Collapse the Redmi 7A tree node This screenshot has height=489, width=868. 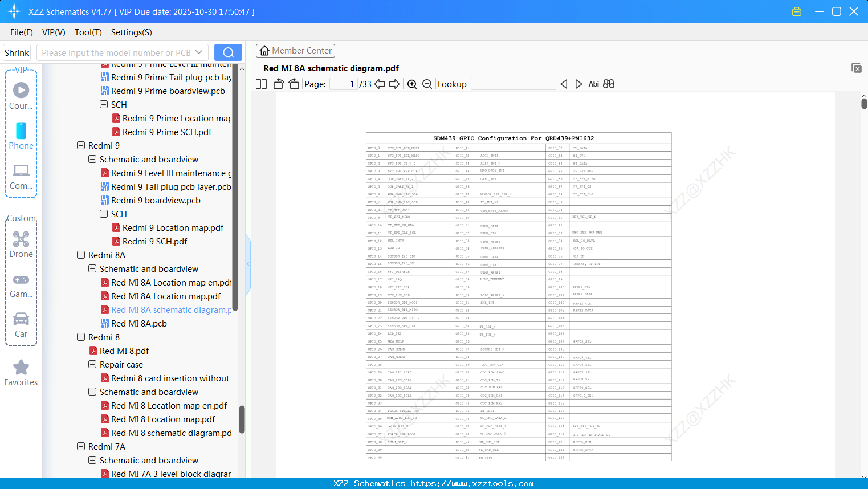tap(81, 447)
